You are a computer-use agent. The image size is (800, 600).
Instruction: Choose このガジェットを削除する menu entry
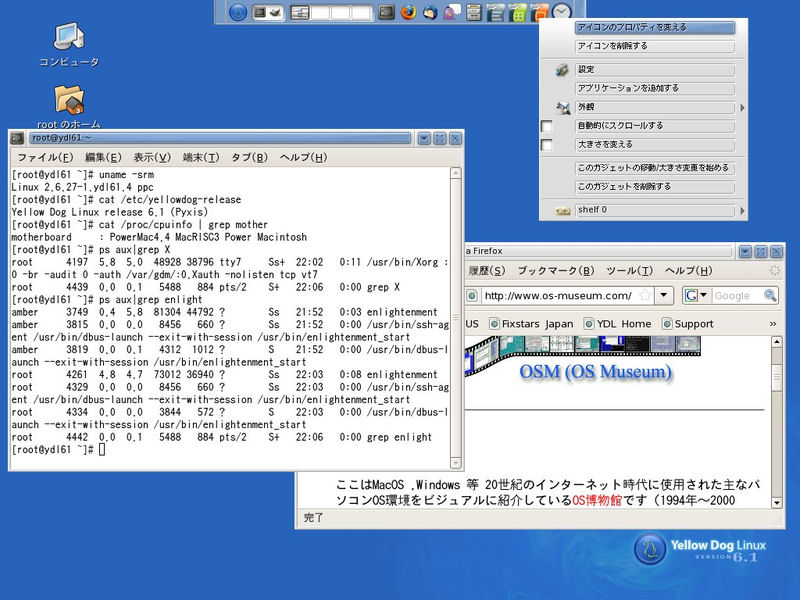655,187
